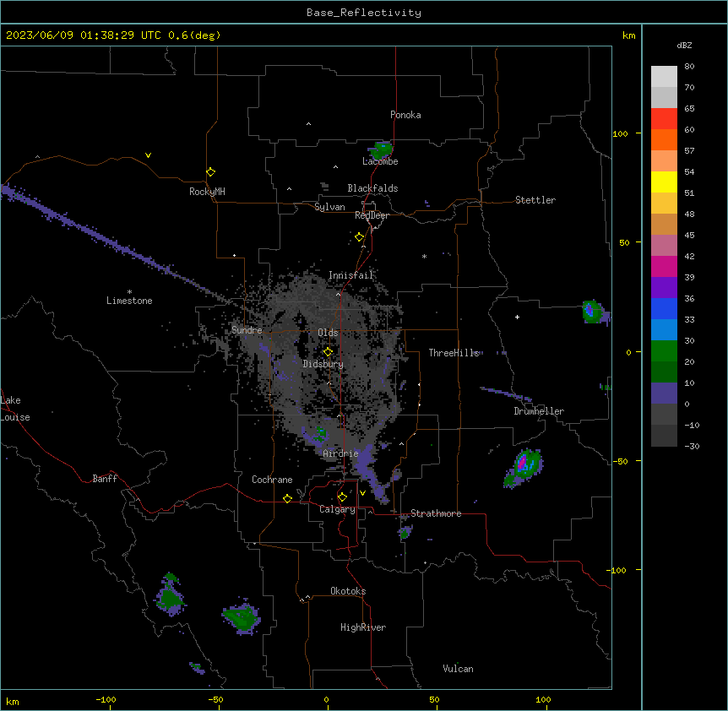Click the Vulcan city label

click(459, 669)
